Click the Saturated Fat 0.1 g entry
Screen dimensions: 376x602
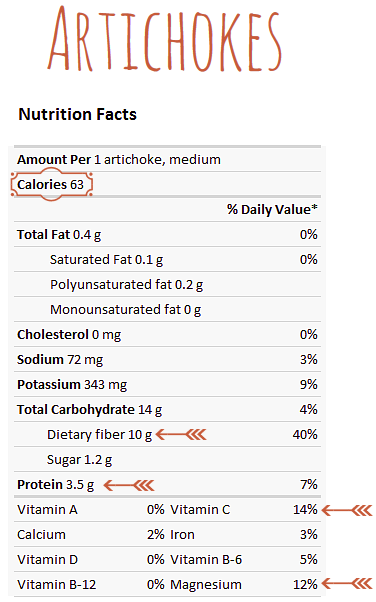coord(106,260)
